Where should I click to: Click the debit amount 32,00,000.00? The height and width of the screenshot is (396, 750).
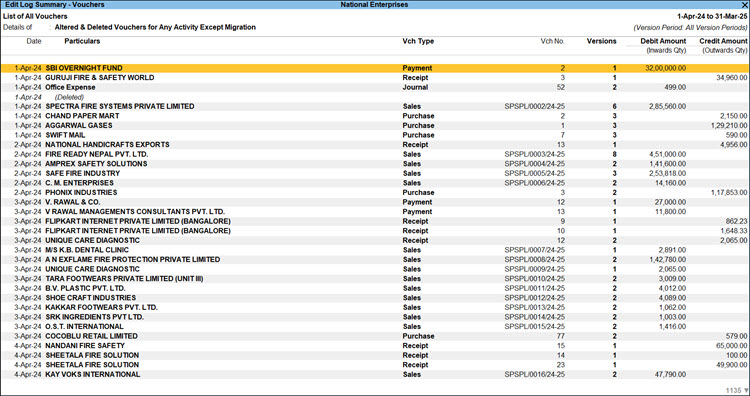click(665, 68)
